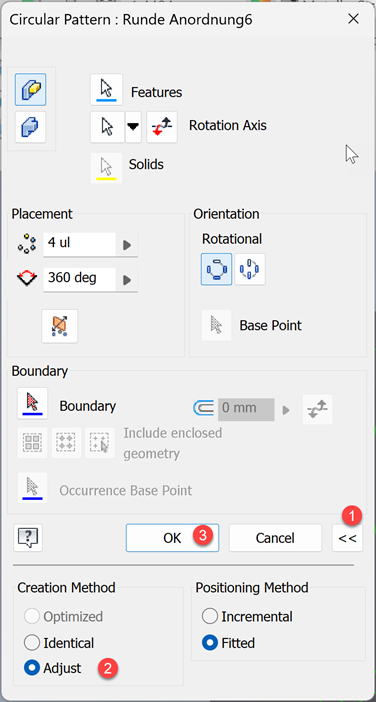
Task: Click the occurrence count dots icon
Action: click(x=26, y=244)
